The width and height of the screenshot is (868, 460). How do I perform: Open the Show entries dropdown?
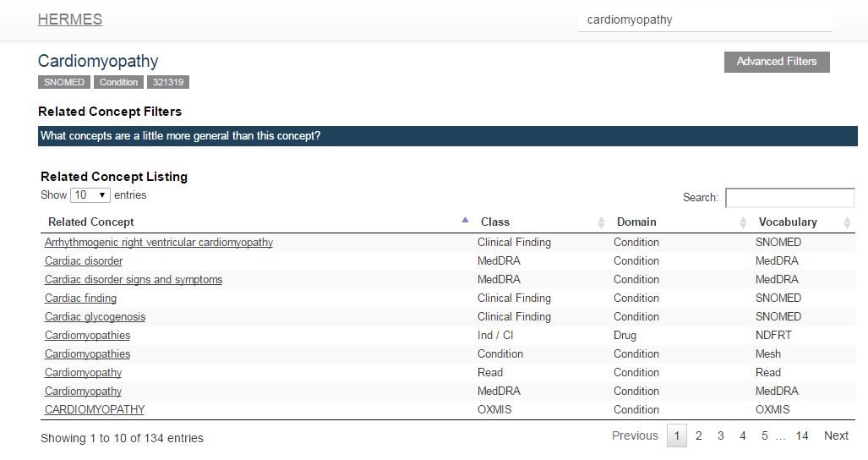90,195
